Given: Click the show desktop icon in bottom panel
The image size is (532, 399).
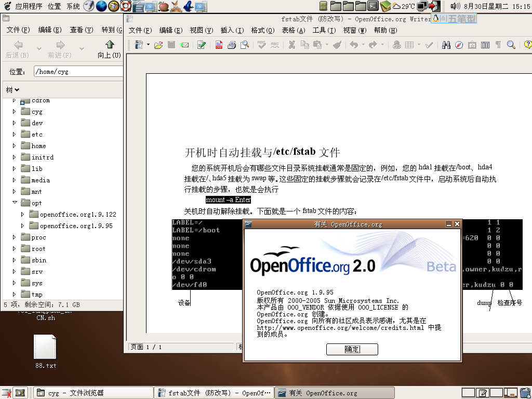Looking at the screenshot, I should point(20,393).
